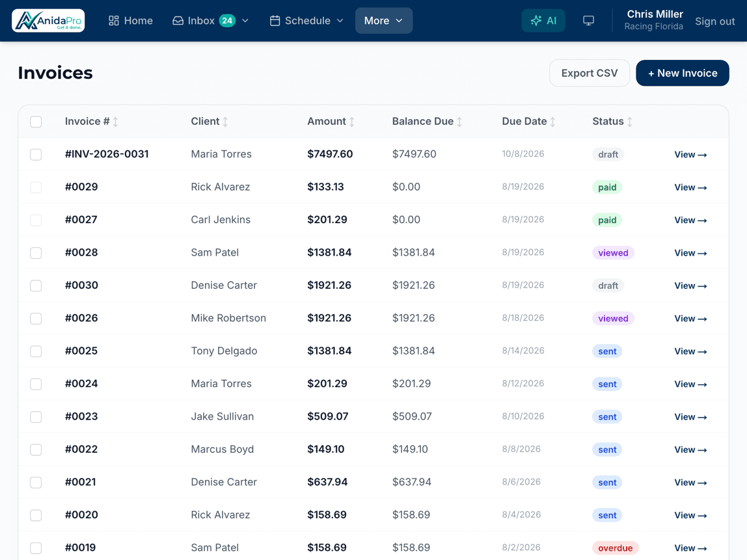Open the Inbox nav item

pos(193,20)
